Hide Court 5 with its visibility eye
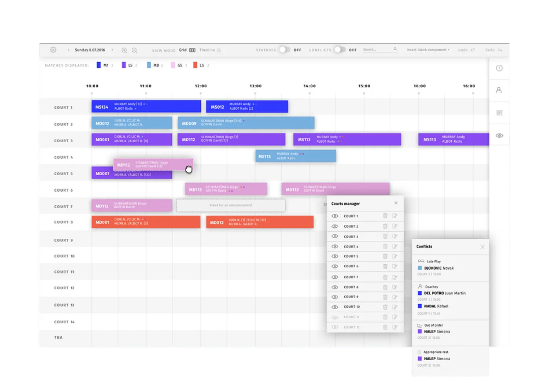The height and width of the screenshot is (392, 549). pos(334,256)
